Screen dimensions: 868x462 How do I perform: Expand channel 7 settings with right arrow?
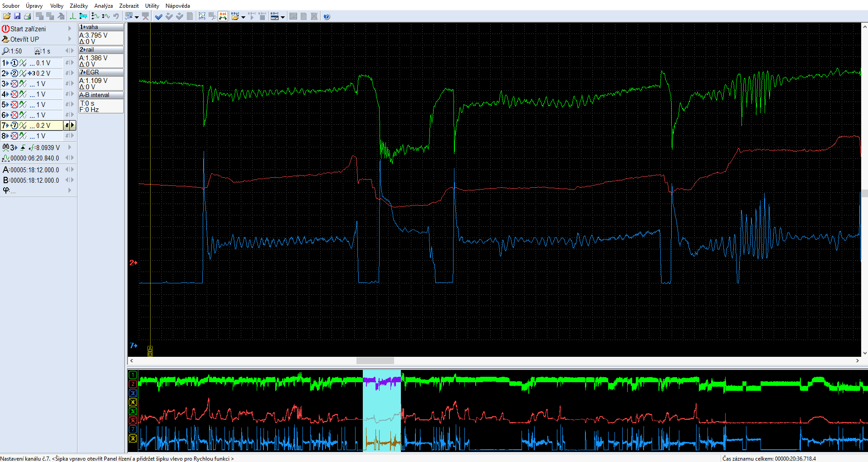[73, 125]
